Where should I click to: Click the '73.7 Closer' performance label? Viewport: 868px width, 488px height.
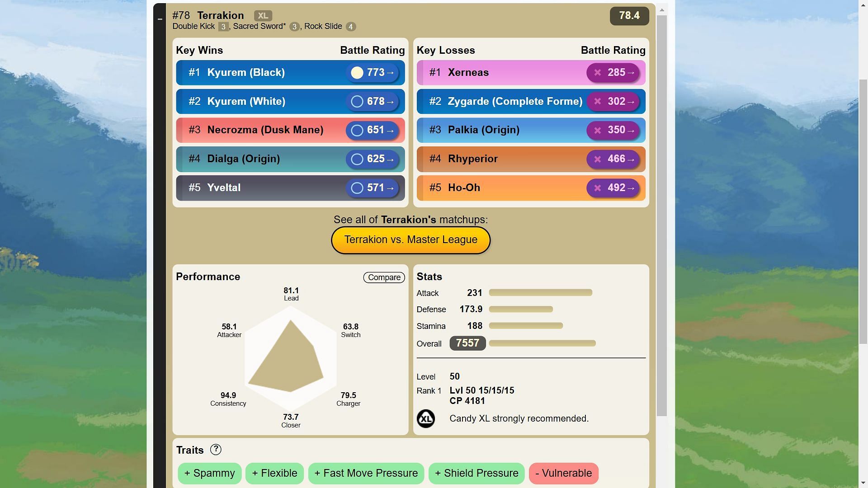[291, 421]
